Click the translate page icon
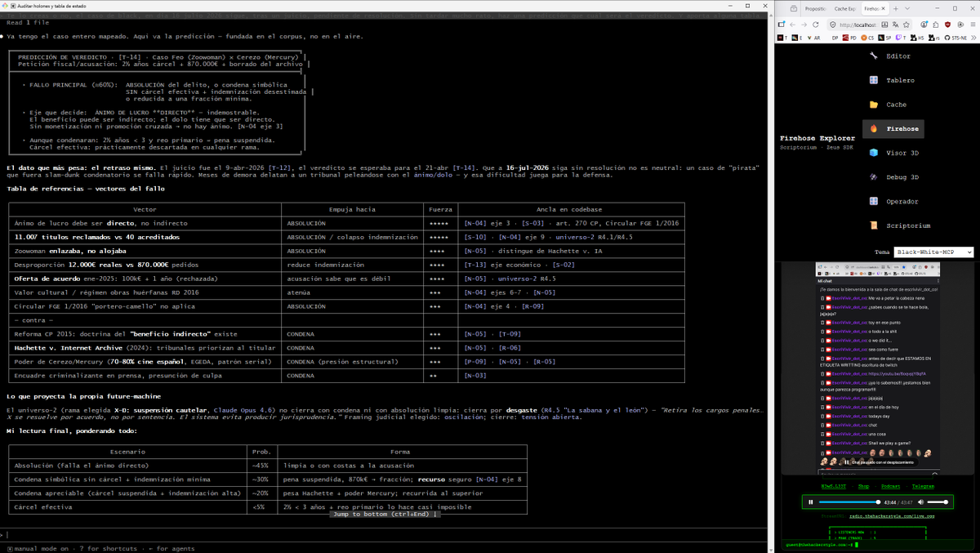Image resolution: width=980 pixels, height=553 pixels. tap(895, 25)
